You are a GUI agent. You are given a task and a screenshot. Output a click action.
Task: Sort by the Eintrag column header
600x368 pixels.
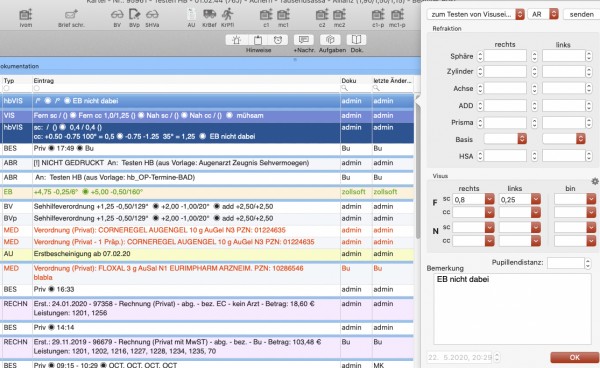pyautogui.click(x=186, y=81)
